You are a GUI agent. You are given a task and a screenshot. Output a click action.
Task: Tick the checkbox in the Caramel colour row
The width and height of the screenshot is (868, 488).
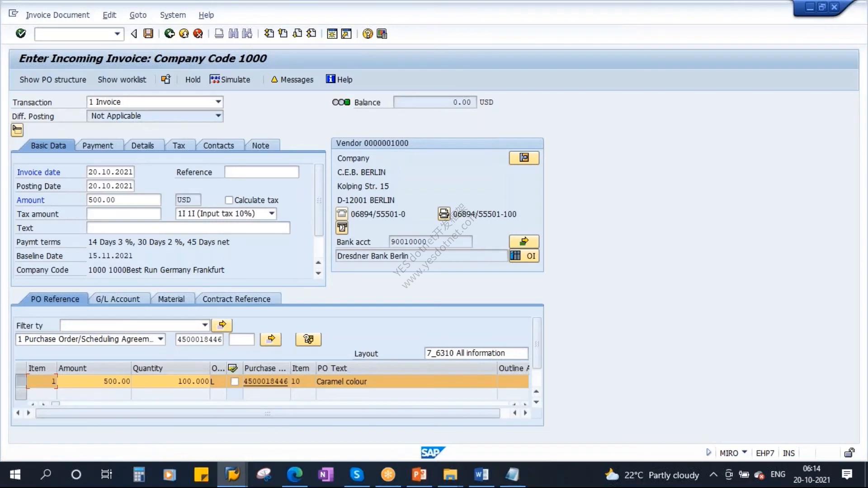[235, 381]
